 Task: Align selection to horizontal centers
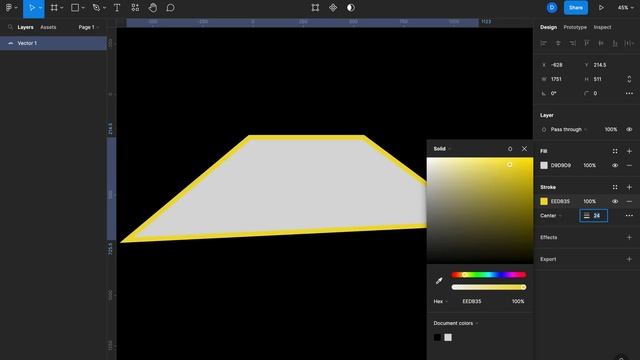558,43
